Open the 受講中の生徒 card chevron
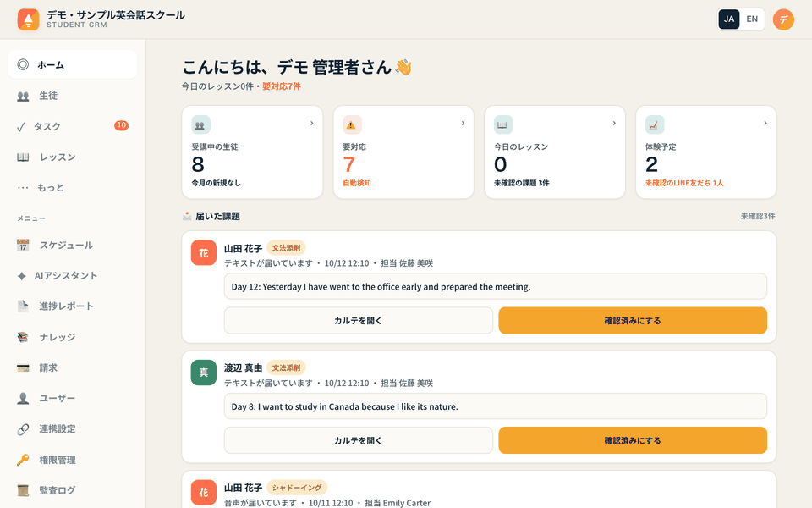 point(312,124)
